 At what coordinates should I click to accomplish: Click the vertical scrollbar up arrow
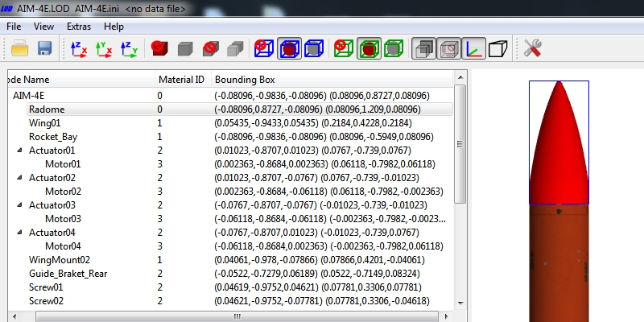(460, 77)
